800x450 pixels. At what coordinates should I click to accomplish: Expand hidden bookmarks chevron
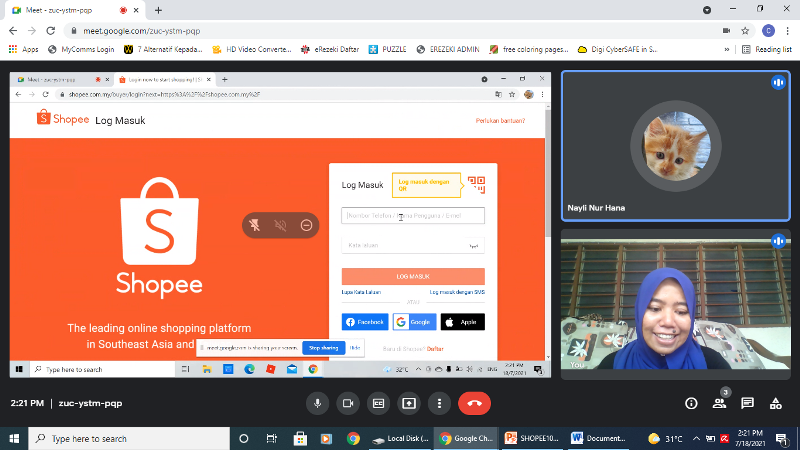pos(727,49)
